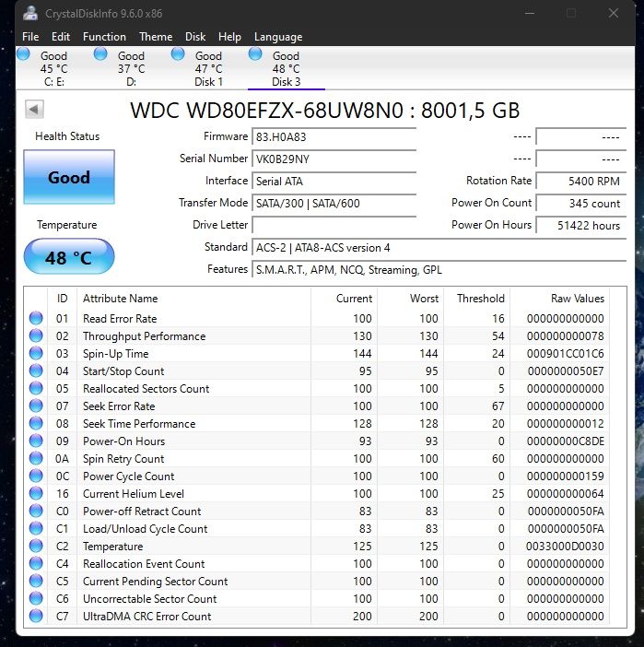644x647 pixels.
Task: Click status orb for Power-off Retract Count row
Action: pos(36,511)
